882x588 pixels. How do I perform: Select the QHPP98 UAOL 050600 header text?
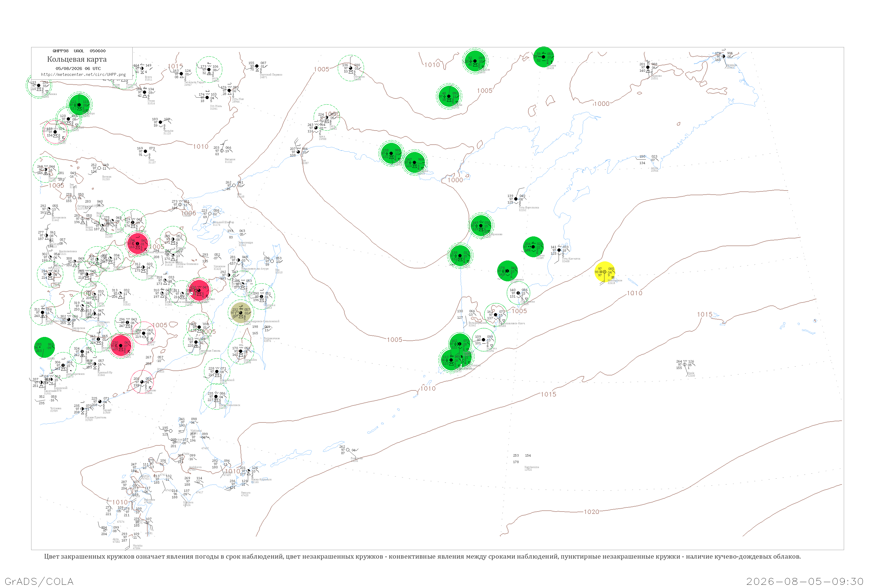(79, 51)
